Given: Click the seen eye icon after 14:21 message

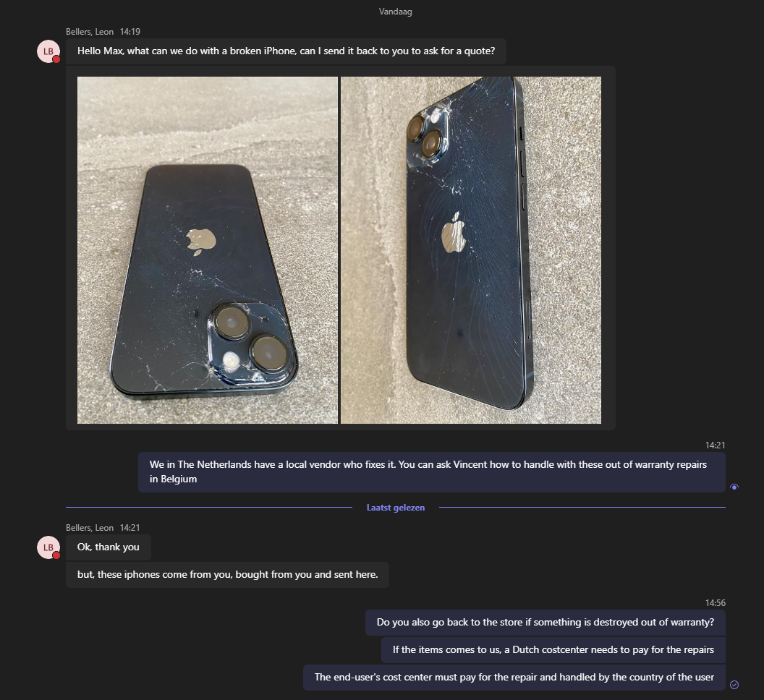Looking at the screenshot, I should click(734, 487).
